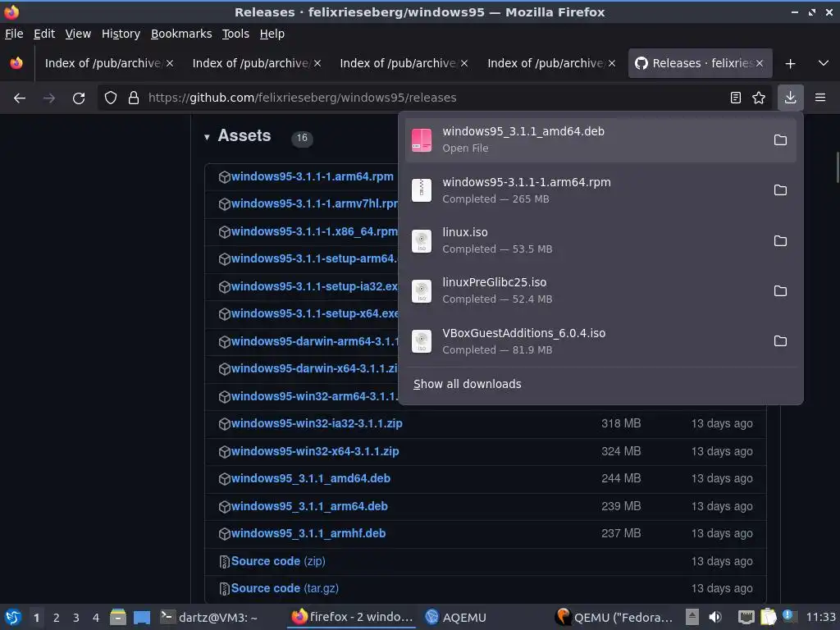
Task: Download windows95-win32-ia32-3.1.1.zip asset
Action: [x=317, y=423]
